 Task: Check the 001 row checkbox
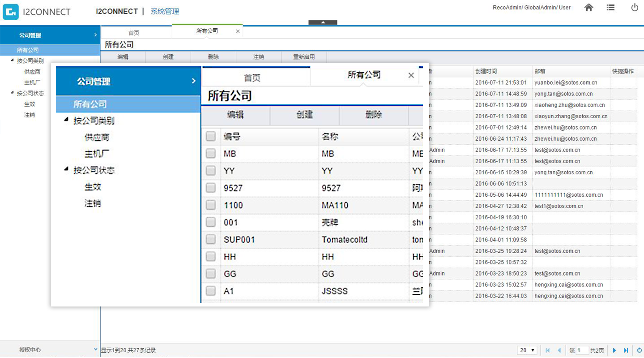[x=210, y=222]
